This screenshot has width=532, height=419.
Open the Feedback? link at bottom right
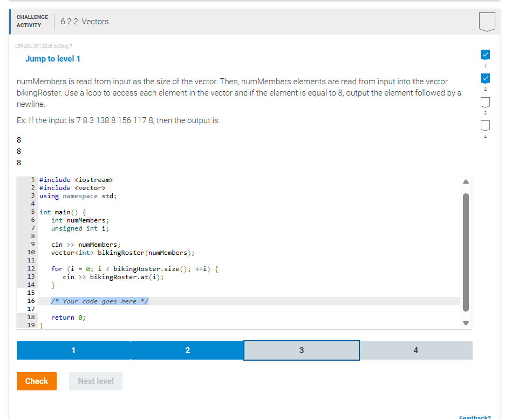click(474, 416)
